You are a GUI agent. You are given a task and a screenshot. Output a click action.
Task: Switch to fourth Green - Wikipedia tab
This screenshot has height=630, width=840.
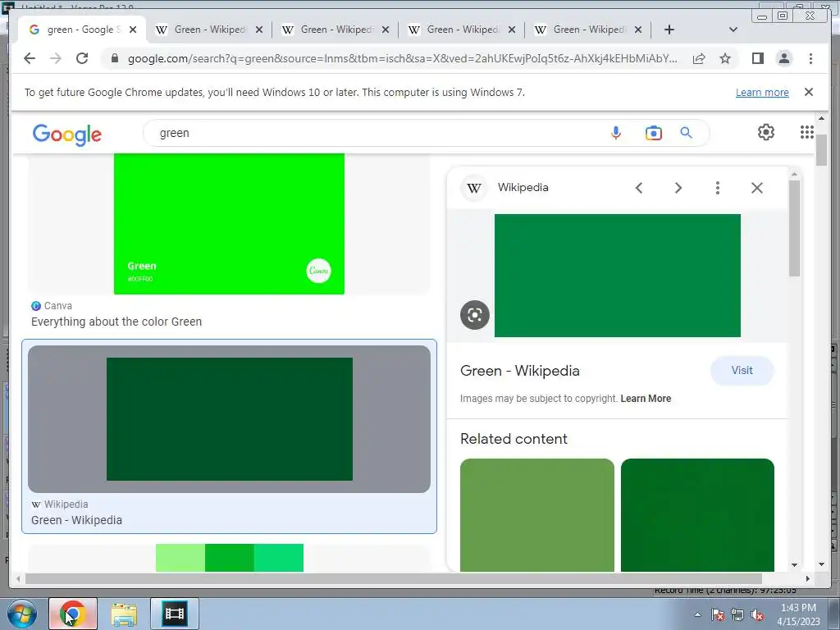pyautogui.click(x=462, y=30)
